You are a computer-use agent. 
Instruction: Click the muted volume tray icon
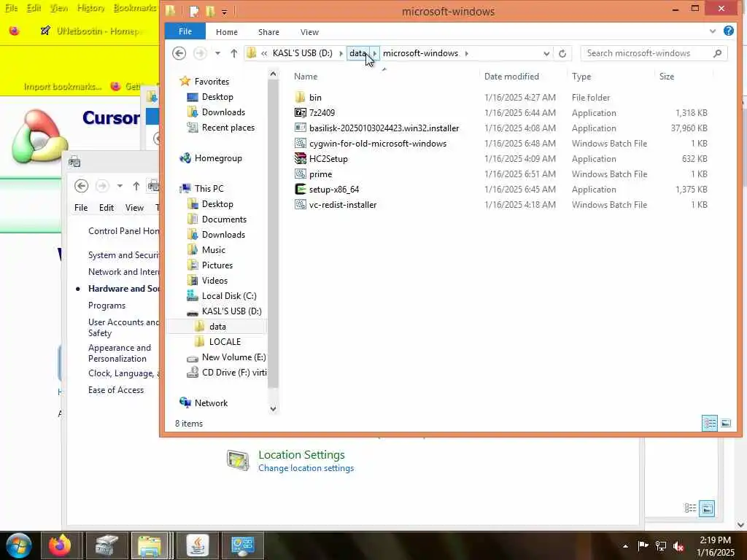tap(678, 546)
